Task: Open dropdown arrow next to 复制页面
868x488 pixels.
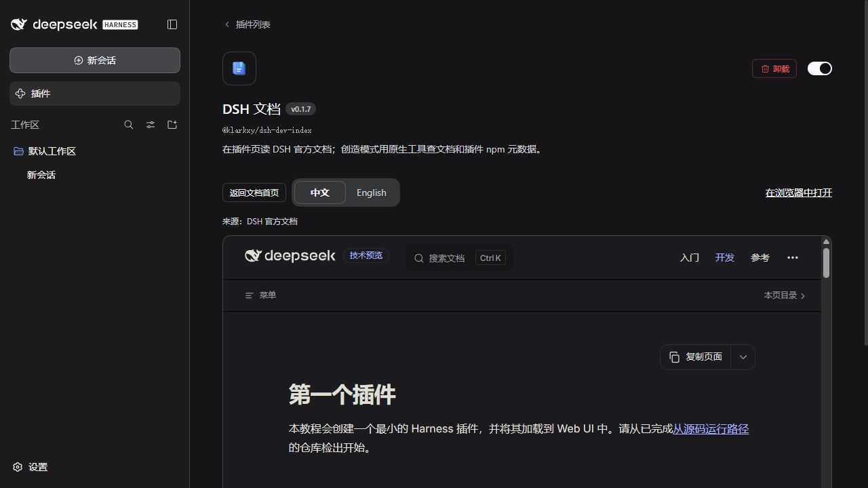Action: point(743,357)
